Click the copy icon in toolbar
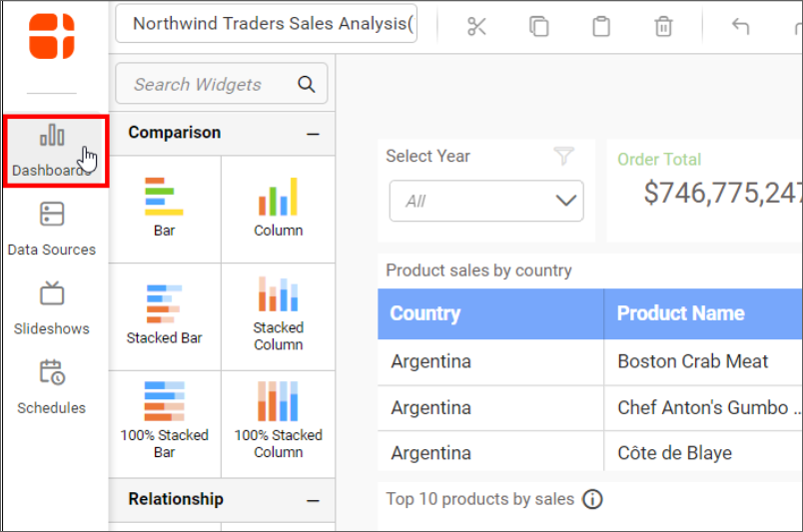 pos(538,27)
